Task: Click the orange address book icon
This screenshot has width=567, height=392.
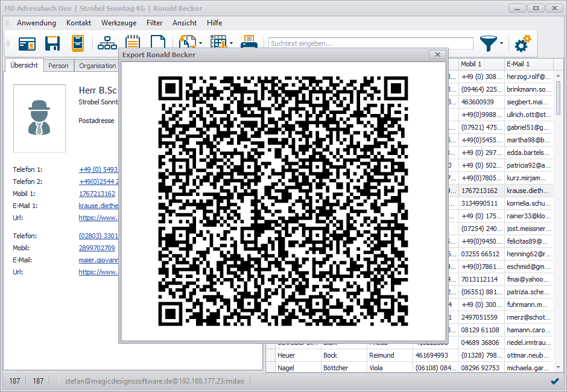Action: tap(78, 43)
